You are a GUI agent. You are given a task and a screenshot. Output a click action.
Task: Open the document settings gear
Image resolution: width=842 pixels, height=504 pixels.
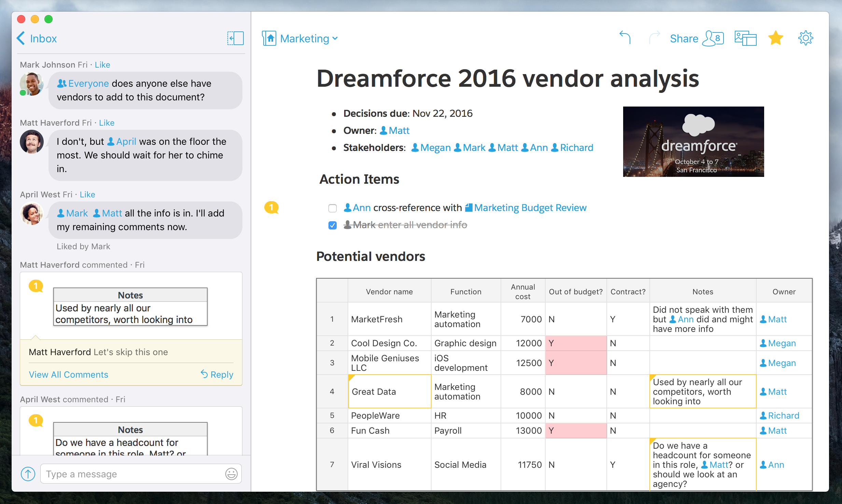pyautogui.click(x=805, y=38)
